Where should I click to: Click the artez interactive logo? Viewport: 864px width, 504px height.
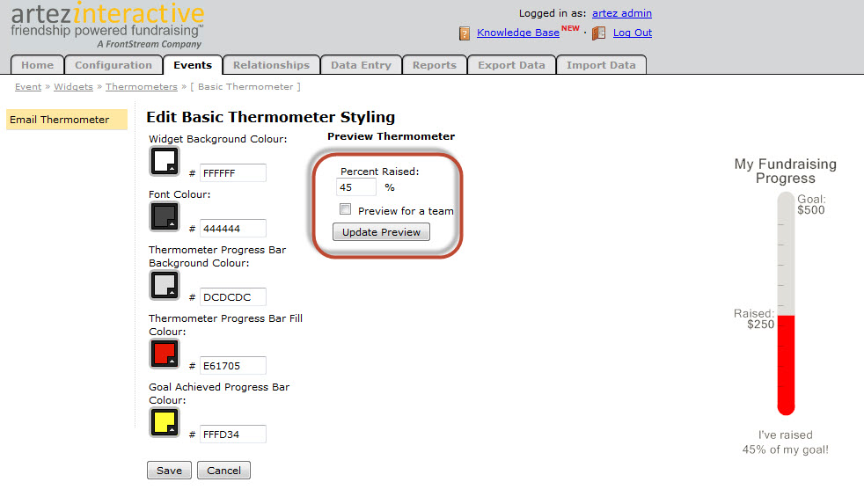tap(107, 25)
